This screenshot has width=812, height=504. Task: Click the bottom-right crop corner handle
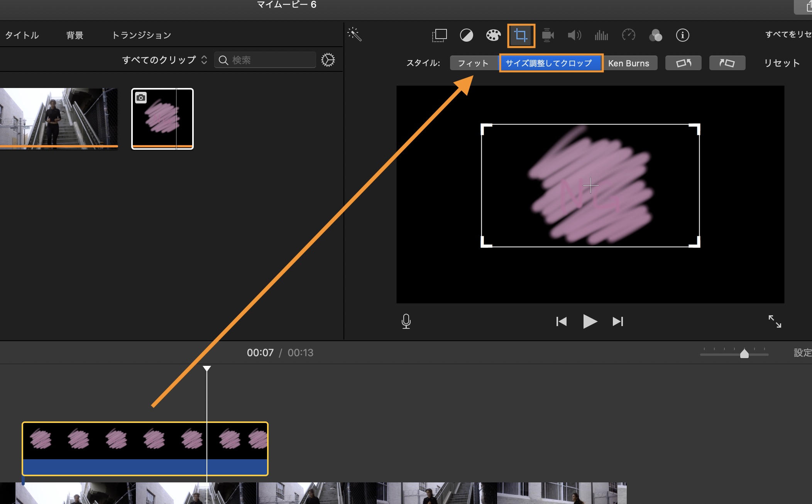tap(695, 242)
